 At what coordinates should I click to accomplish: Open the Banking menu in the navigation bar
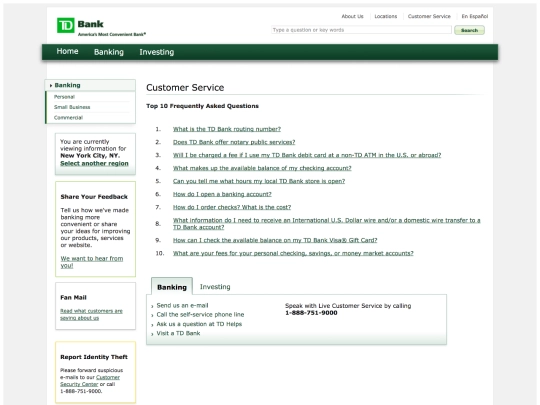coord(109,52)
